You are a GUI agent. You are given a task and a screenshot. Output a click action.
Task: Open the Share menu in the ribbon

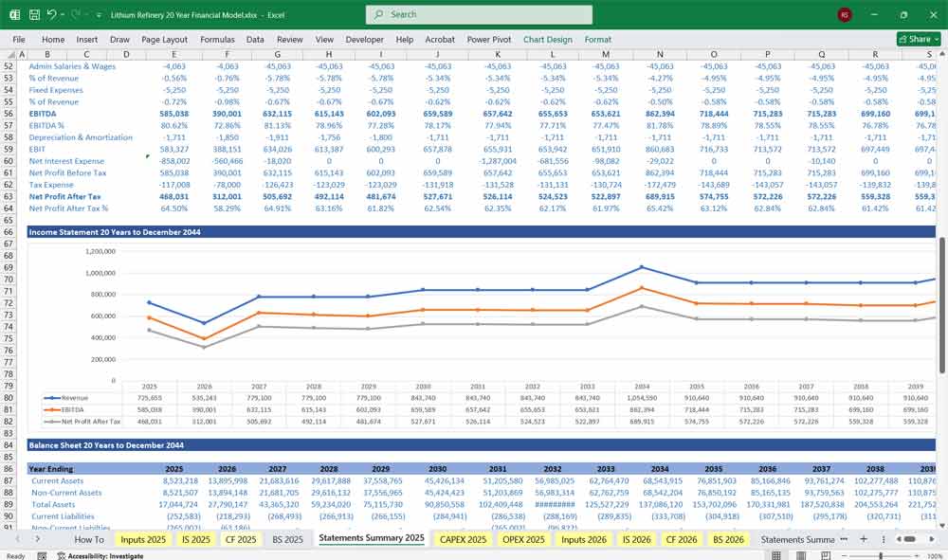(x=916, y=38)
